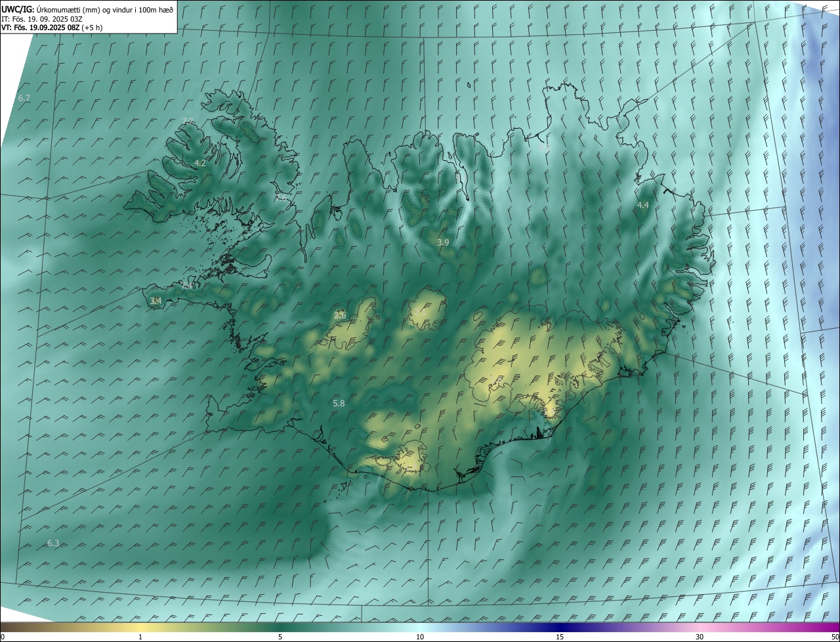Screen dimensions: 840x642
Task: Click the 0 tick on the colorbar
Action: [x=3, y=637]
